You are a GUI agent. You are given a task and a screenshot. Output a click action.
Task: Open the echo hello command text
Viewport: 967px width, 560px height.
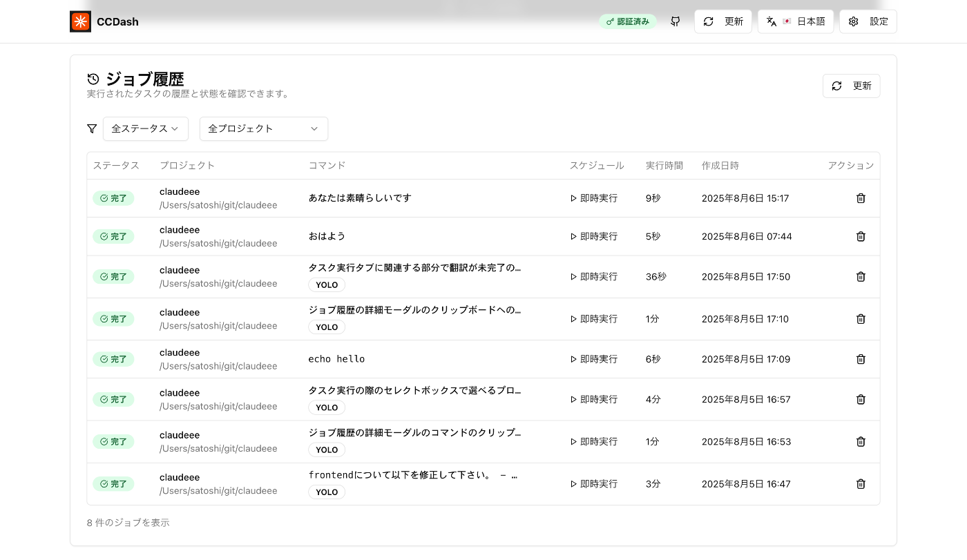[x=336, y=359]
